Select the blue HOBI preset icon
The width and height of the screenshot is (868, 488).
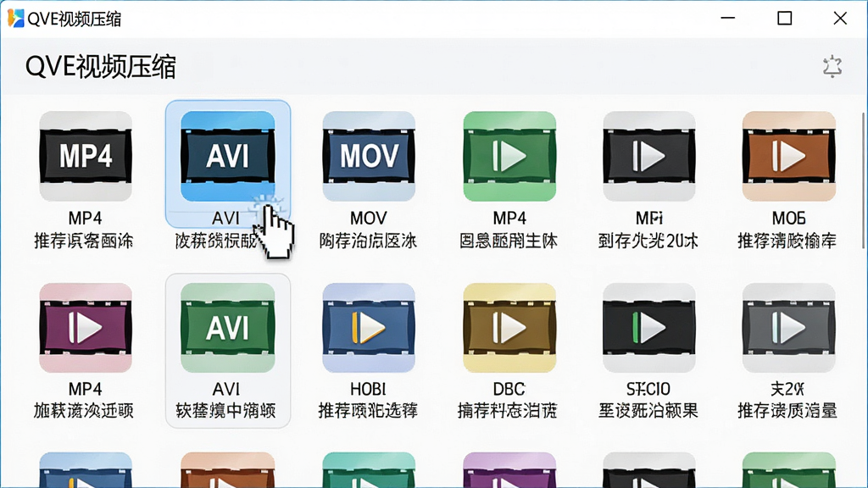(369, 328)
